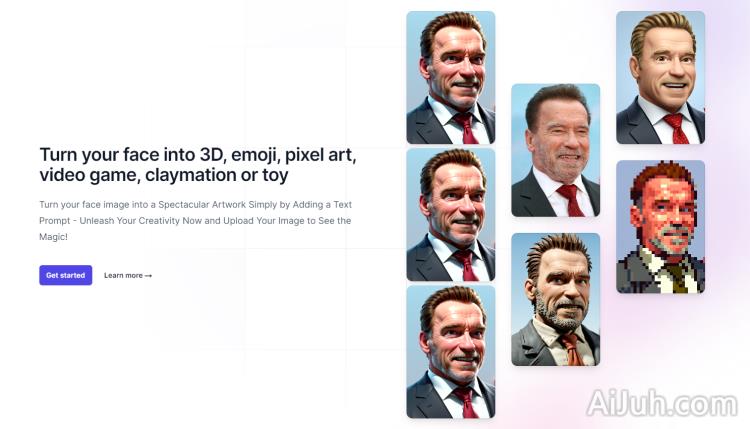Click the AiJuh.com watermark
Viewport: 750px width, 429px height.
[663, 404]
